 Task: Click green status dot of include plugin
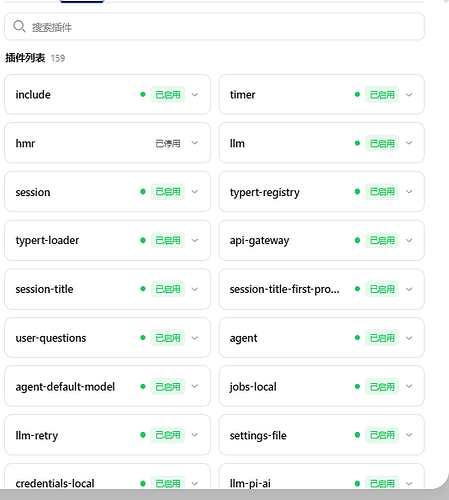143,94
